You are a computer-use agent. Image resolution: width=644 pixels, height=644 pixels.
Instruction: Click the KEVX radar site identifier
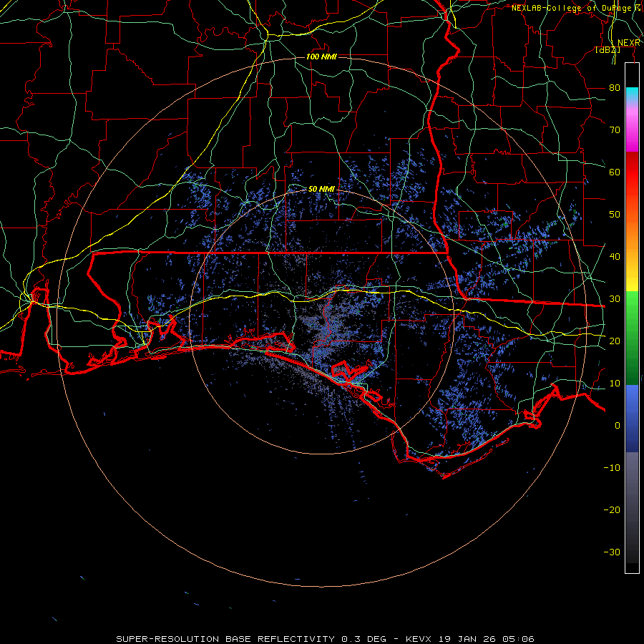click(419, 639)
